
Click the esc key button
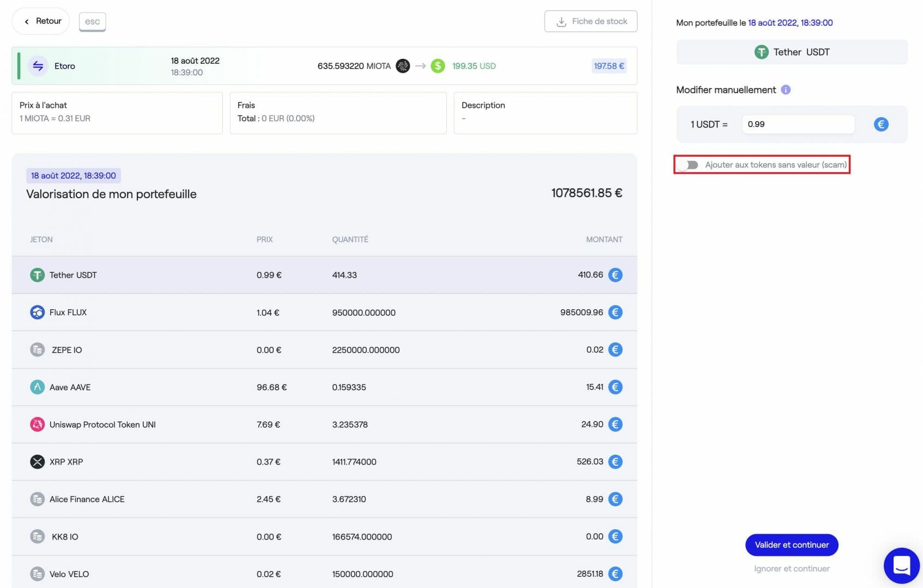[93, 22]
